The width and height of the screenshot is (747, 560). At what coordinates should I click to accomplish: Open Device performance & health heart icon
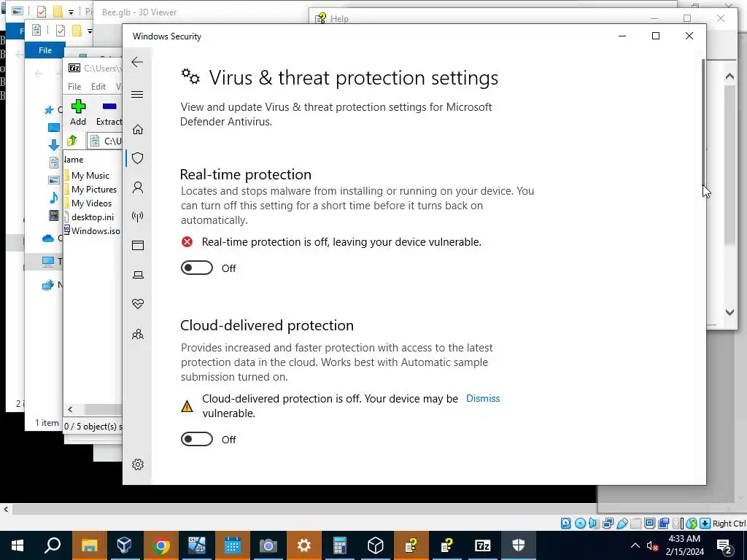[x=138, y=304]
